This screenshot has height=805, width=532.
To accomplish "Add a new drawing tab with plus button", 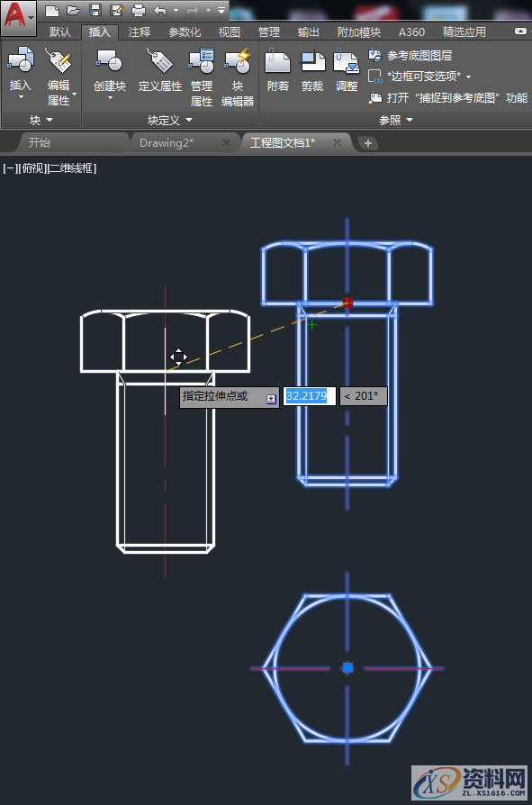I will click(x=368, y=143).
